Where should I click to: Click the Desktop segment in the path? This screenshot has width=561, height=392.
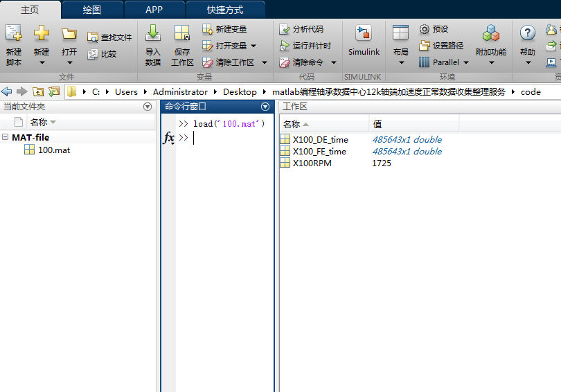pyautogui.click(x=240, y=92)
